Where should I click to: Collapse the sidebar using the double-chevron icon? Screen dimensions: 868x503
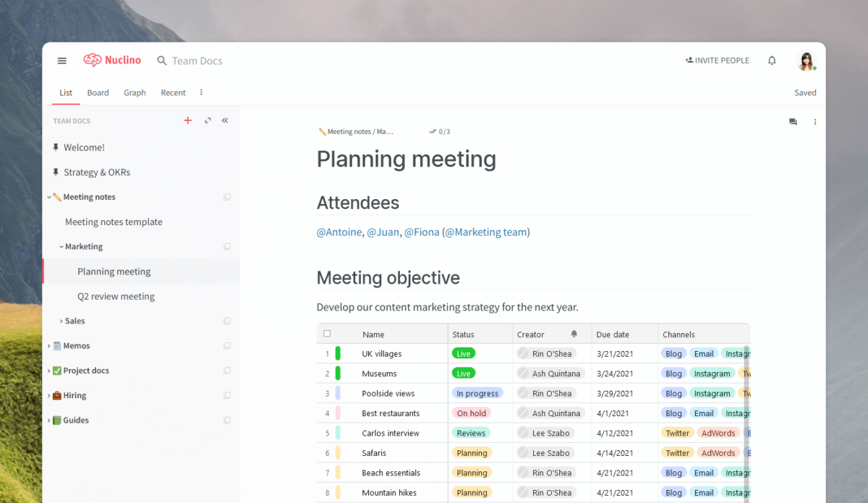point(225,120)
